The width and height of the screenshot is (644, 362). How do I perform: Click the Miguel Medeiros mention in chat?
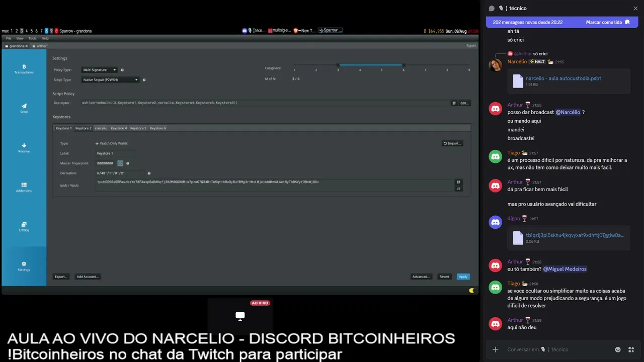565,269
